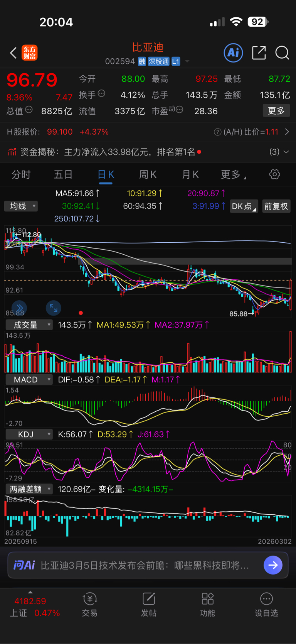Tap the share export icon
296x644 pixels.
(259, 52)
